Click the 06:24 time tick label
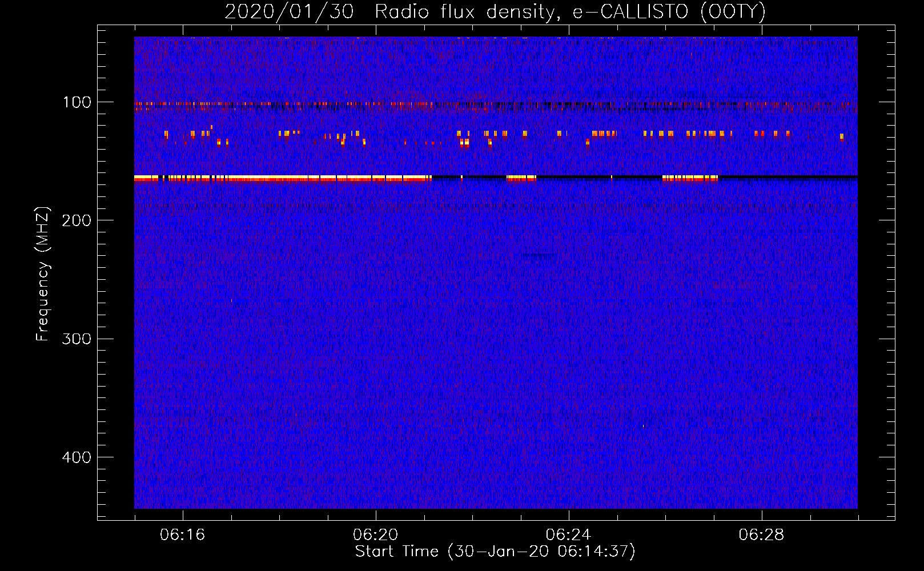This screenshot has width=924, height=571. pyautogui.click(x=569, y=535)
